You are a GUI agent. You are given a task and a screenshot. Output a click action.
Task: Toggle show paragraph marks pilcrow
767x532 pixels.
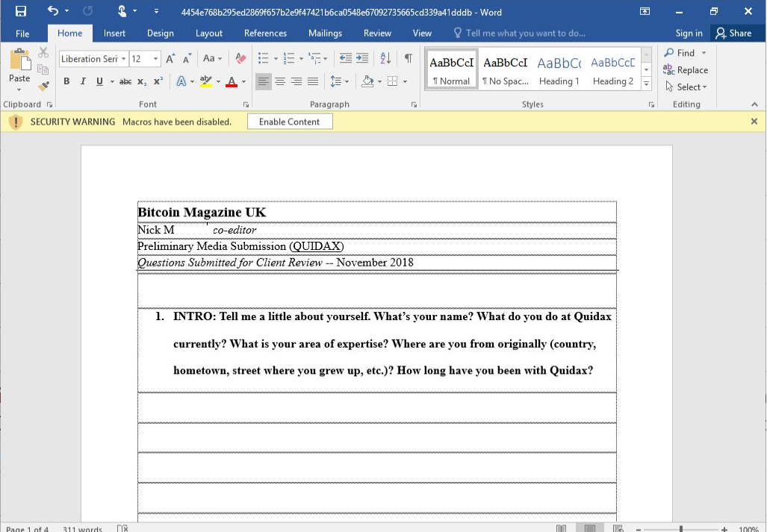[408, 59]
